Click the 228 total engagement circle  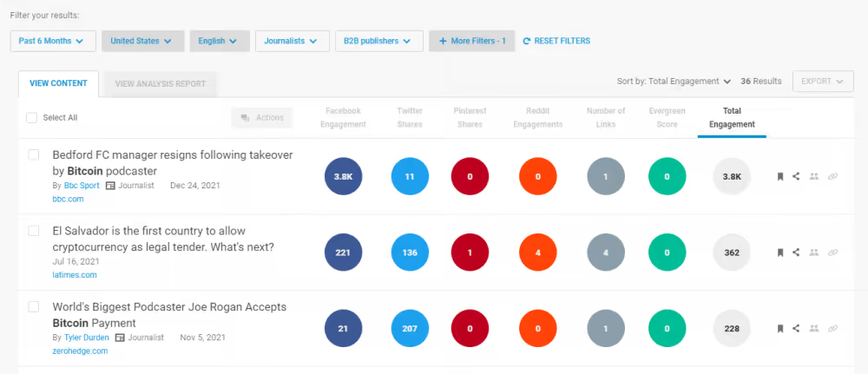click(x=732, y=329)
